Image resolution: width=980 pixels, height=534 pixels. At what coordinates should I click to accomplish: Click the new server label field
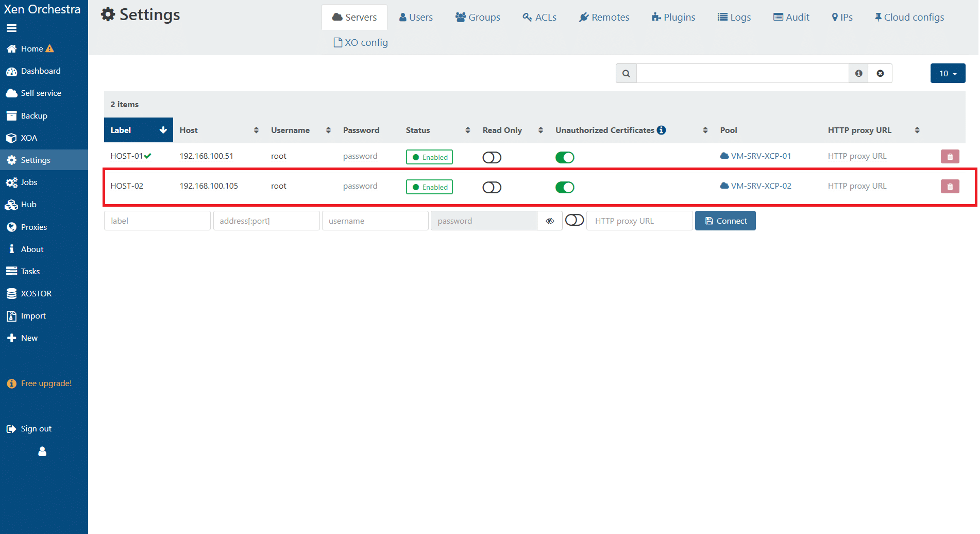pos(157,221)
